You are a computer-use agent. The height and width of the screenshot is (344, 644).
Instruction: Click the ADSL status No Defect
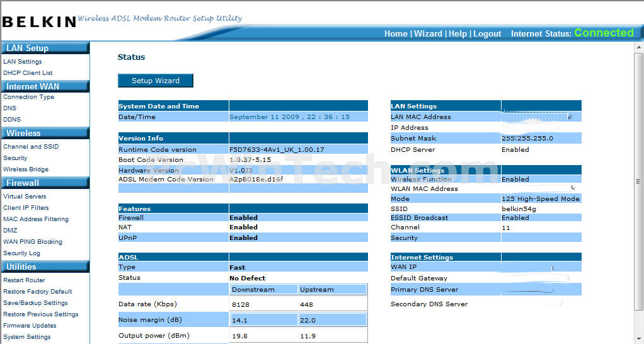247,278
